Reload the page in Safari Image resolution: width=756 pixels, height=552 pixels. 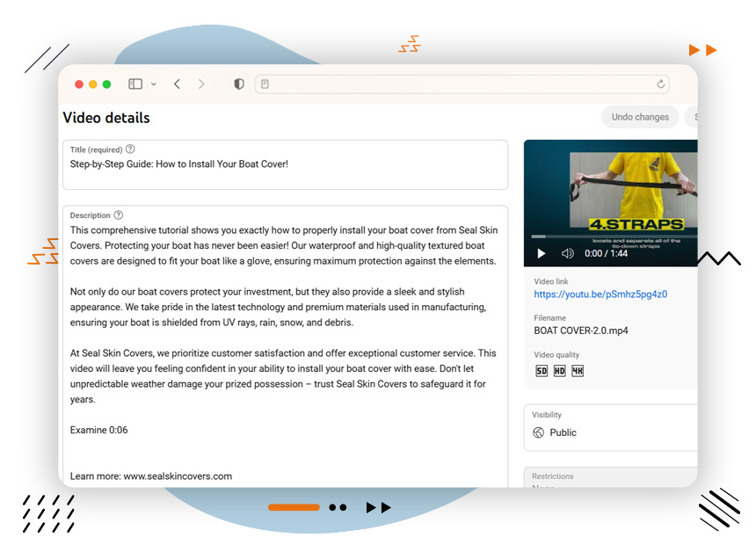click(x=661, y=84)
